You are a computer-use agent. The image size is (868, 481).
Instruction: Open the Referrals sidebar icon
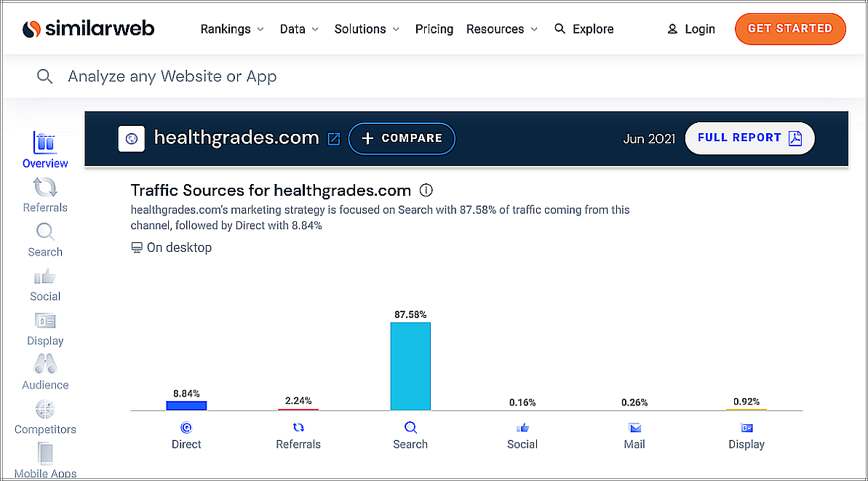click(45, 188)
